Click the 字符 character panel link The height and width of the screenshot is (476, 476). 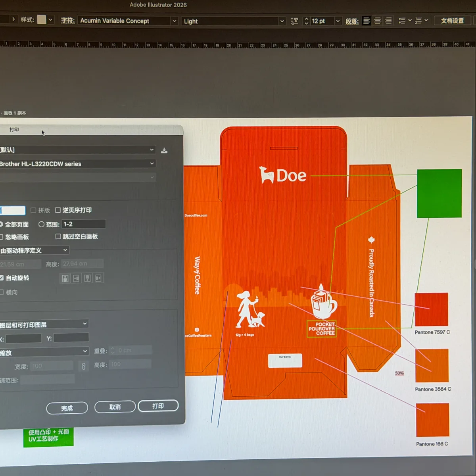click(x=68, y=20)
